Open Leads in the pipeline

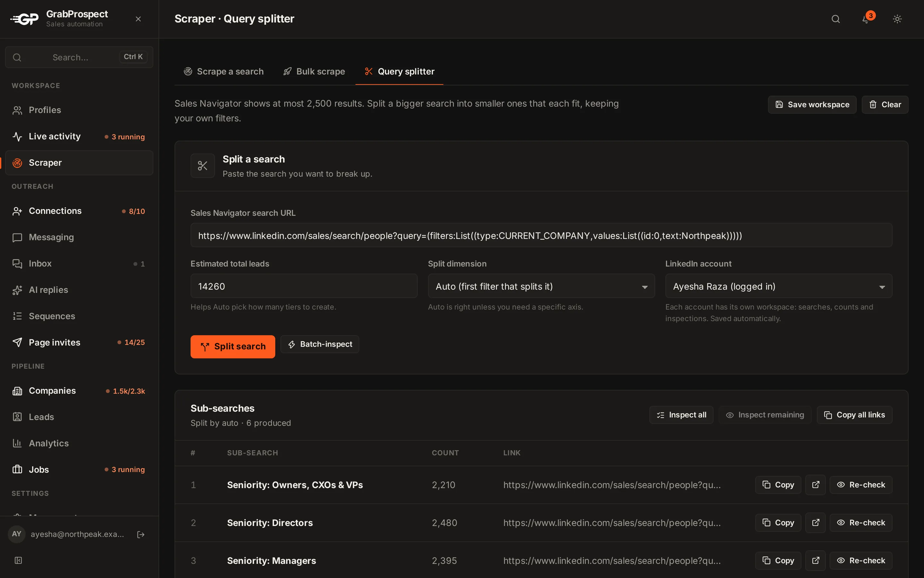pos(79,417)
